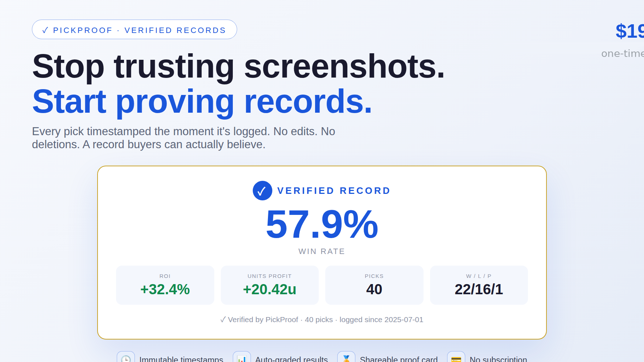
Task: Click the clock icon for Immutable timestamps
Action: point(126,357)
